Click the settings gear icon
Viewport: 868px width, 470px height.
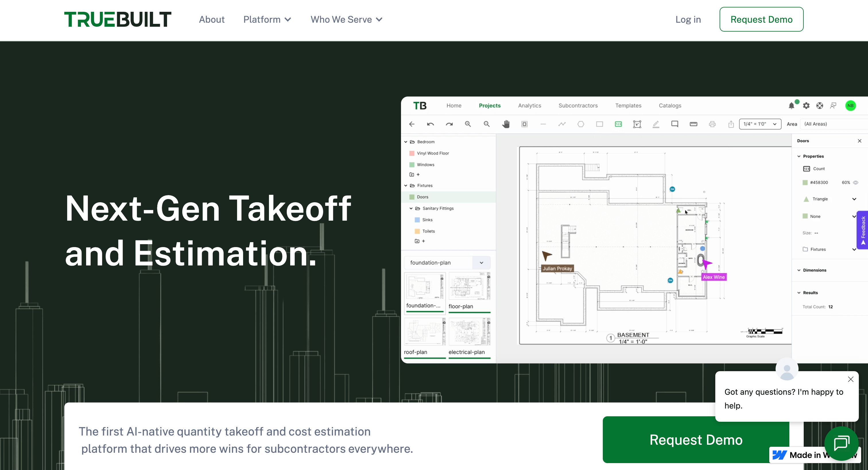pos(806,106)
